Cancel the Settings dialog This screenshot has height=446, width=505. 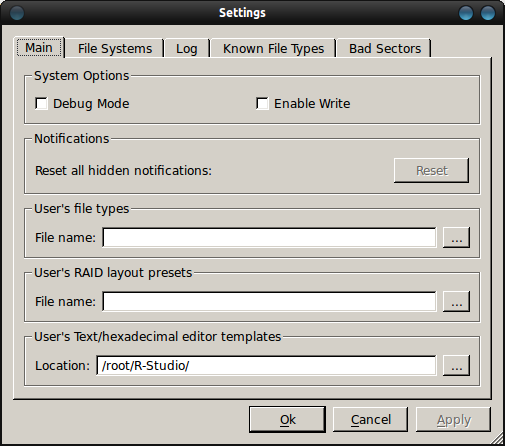pyautogui.click(x=370, y=419)
